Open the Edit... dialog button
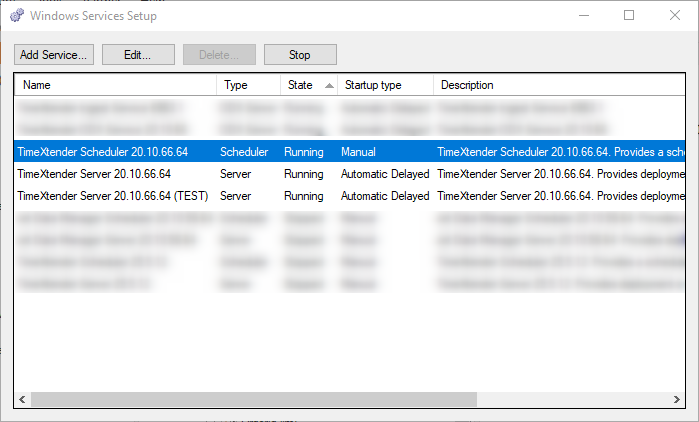Screen dimensions: 699x422 [x=138, y=54]
